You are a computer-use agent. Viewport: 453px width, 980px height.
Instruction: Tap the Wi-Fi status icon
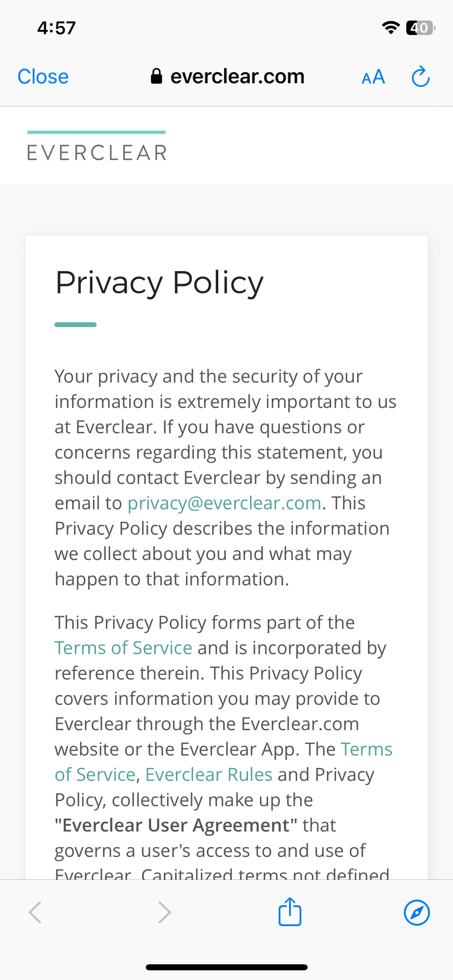[x=391, y=27]
